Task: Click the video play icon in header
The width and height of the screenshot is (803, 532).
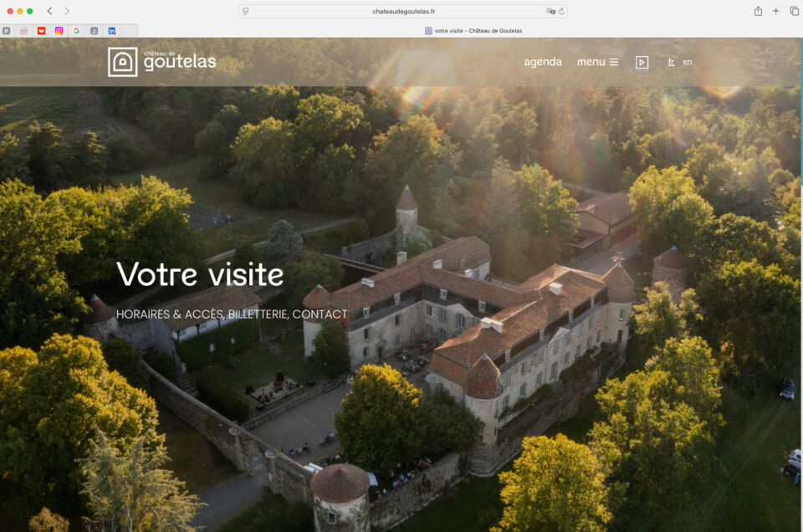Action: coord(642,62)
